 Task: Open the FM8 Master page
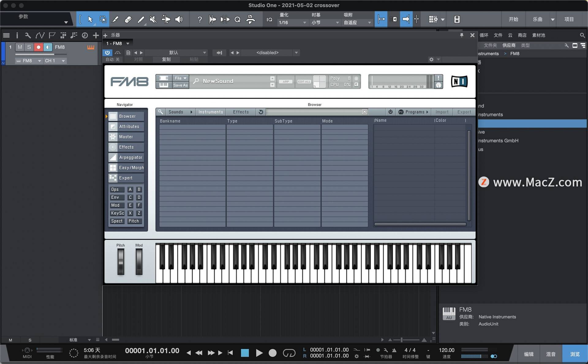pyautogui.click(x=126, y=137)
